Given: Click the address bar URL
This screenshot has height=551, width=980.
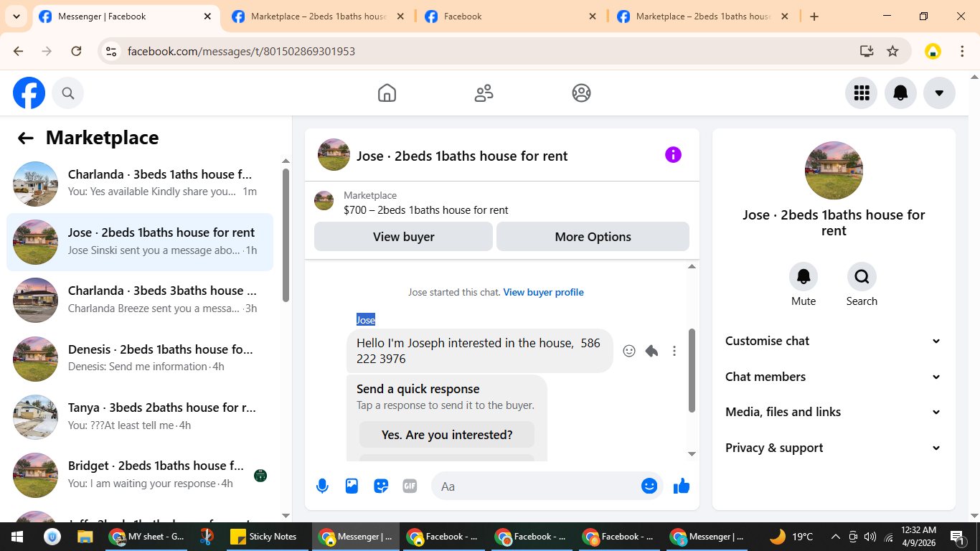Looking at the screenshot, I should (241, 52).
